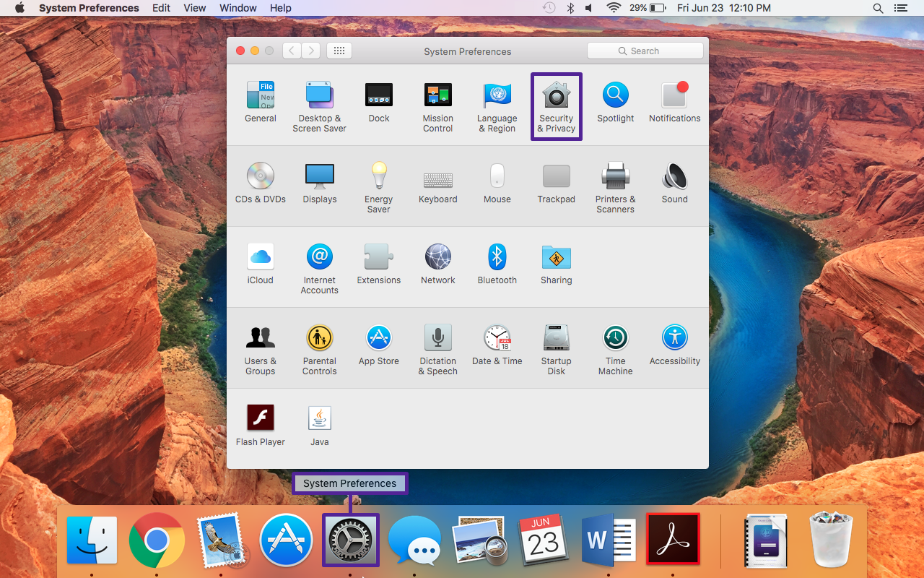Image resolution: width=924 pixels, height=578 pixels.
Task: Open the Help menu
Action: pos(281,8)
